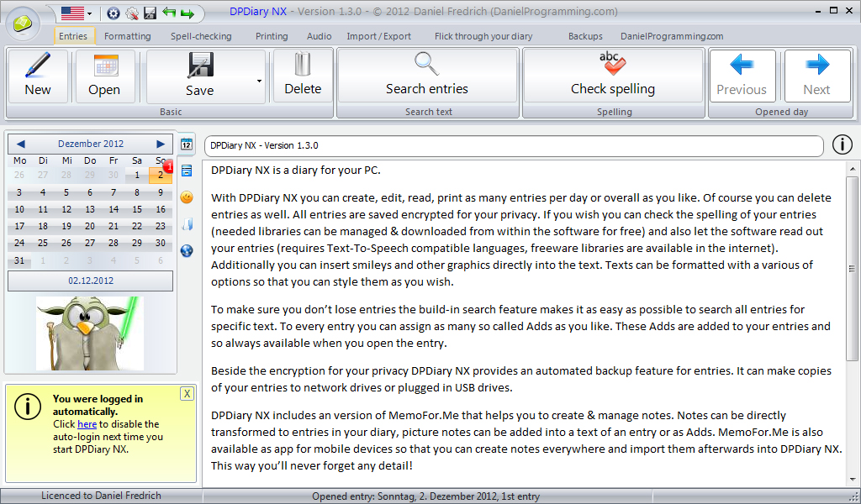Viewport: 861px width, 504px height.
Task: Open the blue archive box side icon
Action: click(x=187, y=171)
